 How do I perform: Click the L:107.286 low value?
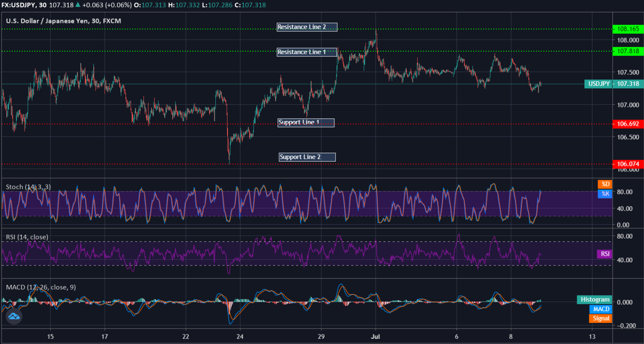click(x=217, y=5)
